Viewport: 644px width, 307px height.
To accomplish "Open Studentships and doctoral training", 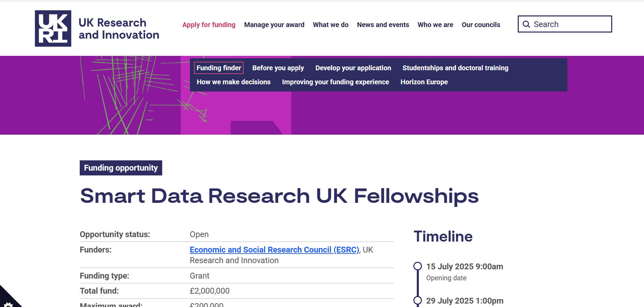I will click(455, 68).
